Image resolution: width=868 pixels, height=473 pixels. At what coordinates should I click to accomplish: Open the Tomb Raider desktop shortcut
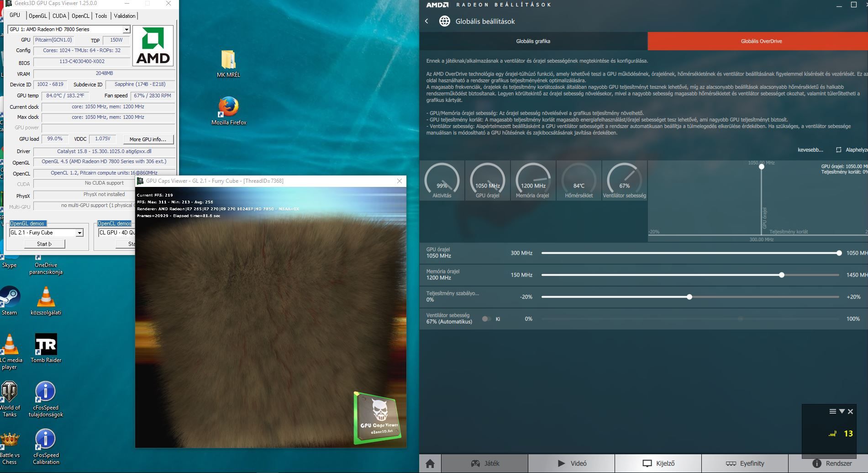pos(46,348)
